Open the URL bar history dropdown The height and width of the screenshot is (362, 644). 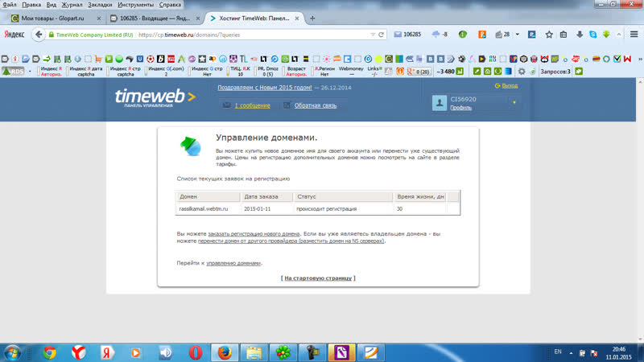pyautogui.click(x=373, y=35)
